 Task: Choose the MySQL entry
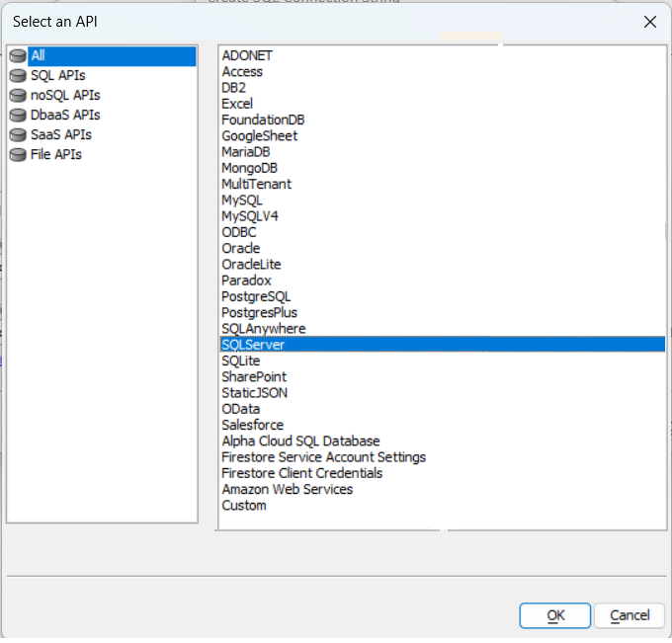click(x=242, y=201)
